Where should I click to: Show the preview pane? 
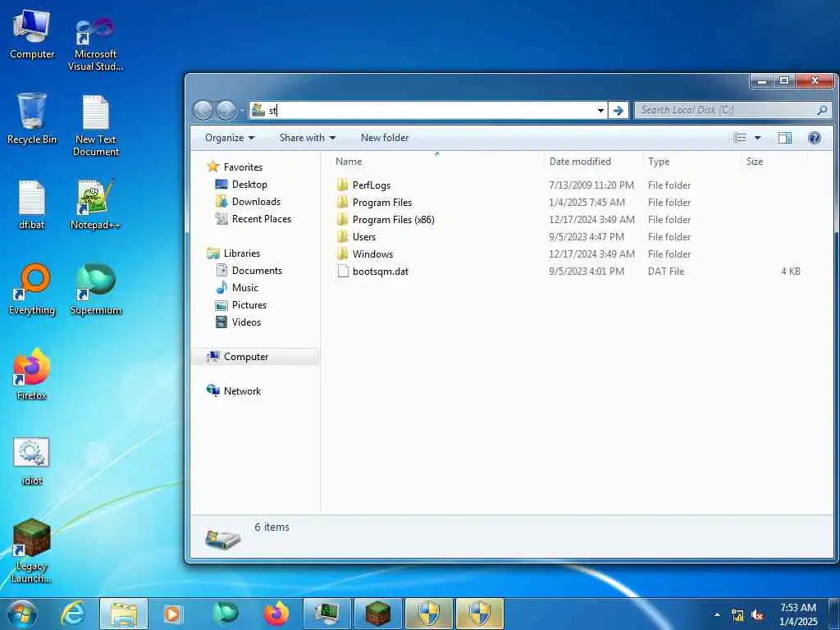785,138
